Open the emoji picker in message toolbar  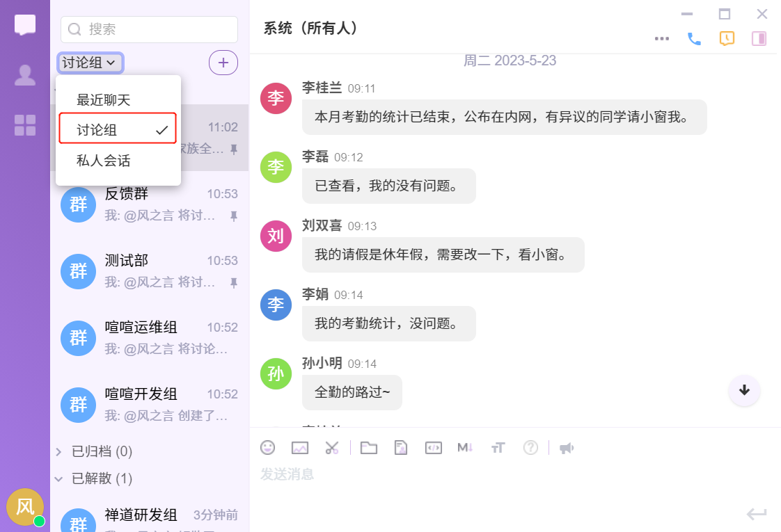(x=267, y=448)
